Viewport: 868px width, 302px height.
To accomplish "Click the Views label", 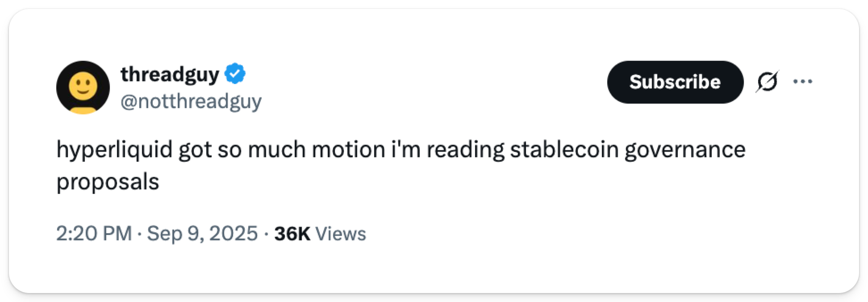I will point(341,234).
